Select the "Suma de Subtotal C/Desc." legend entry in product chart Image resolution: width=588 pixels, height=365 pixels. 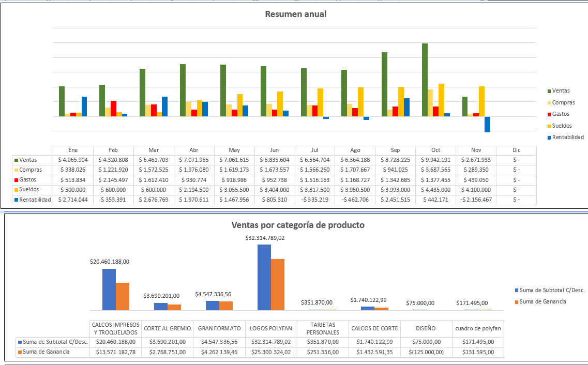tap(550, 290)
